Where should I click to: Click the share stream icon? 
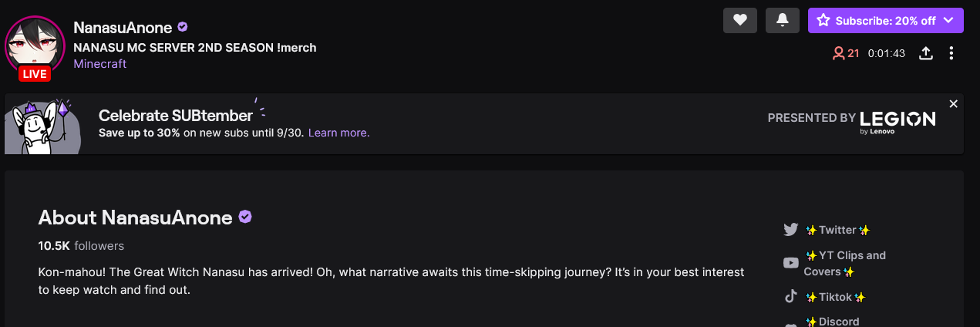[926, 53]
